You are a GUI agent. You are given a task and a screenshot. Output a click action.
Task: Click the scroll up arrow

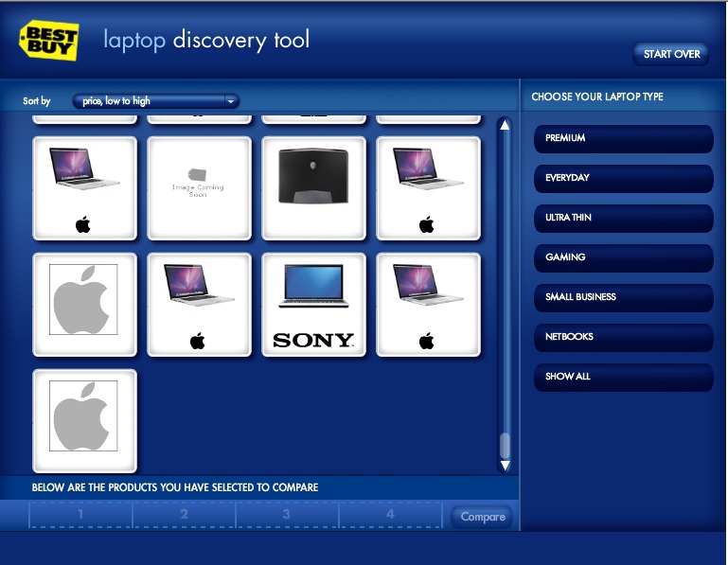[x=505, y=125]
